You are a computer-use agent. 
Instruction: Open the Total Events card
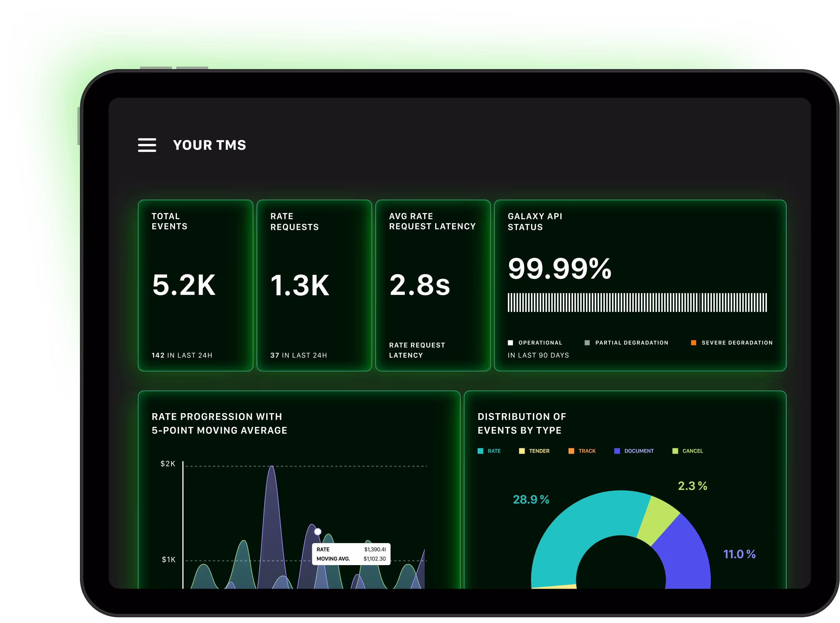pos(195,285)
